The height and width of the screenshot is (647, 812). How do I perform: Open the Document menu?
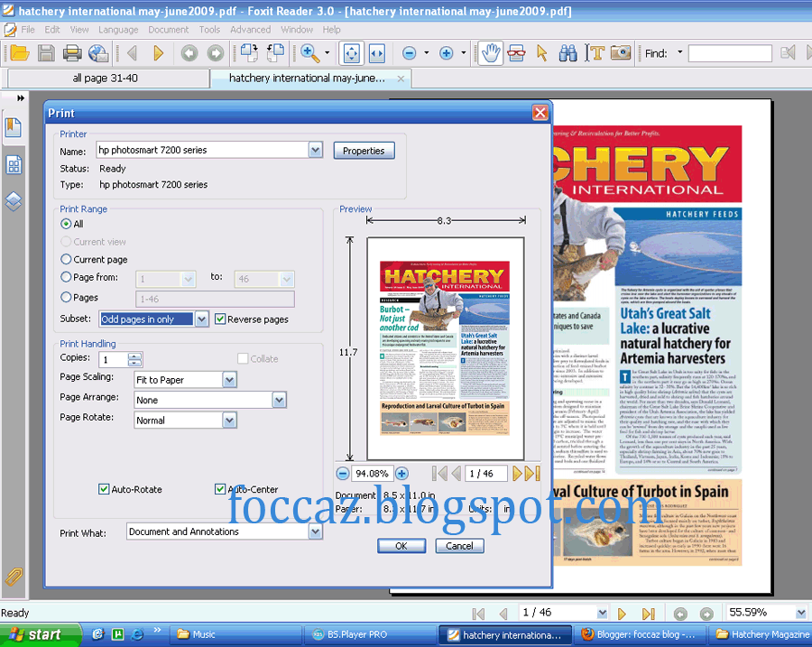pyautogui.click(x=169, y=30)
